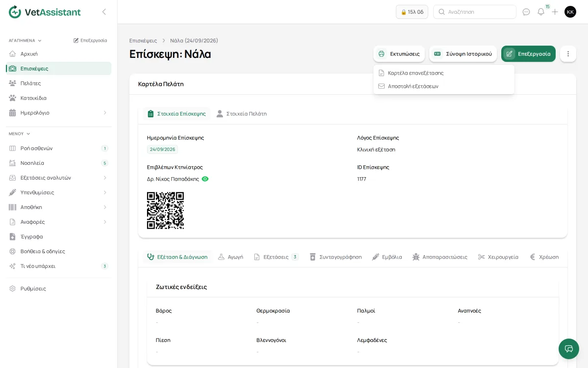Open the chat messages icon in header
This screenshot has width=588, height=368.
click(x=526, y=12)
